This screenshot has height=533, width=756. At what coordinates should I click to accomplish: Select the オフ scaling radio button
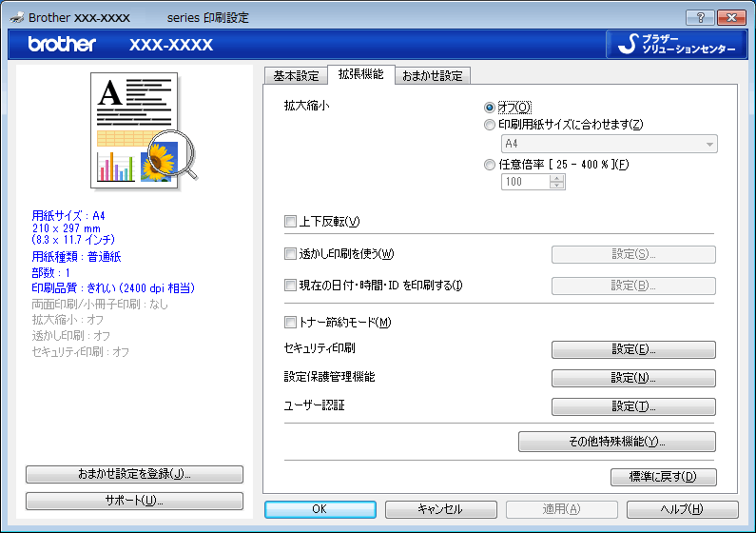click(490, 108)
